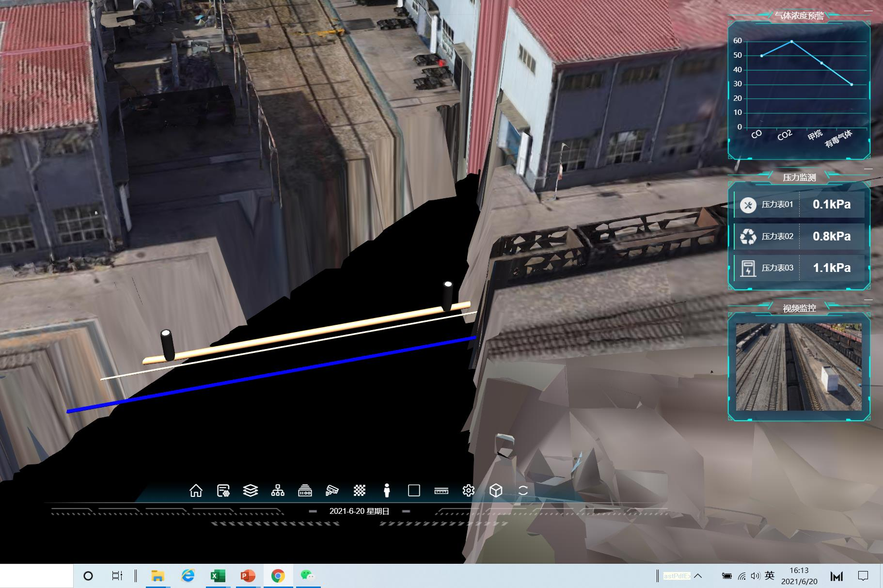Collapse the 视频监控 panel with the dash

pyautogui.click(x=867, y=300)
